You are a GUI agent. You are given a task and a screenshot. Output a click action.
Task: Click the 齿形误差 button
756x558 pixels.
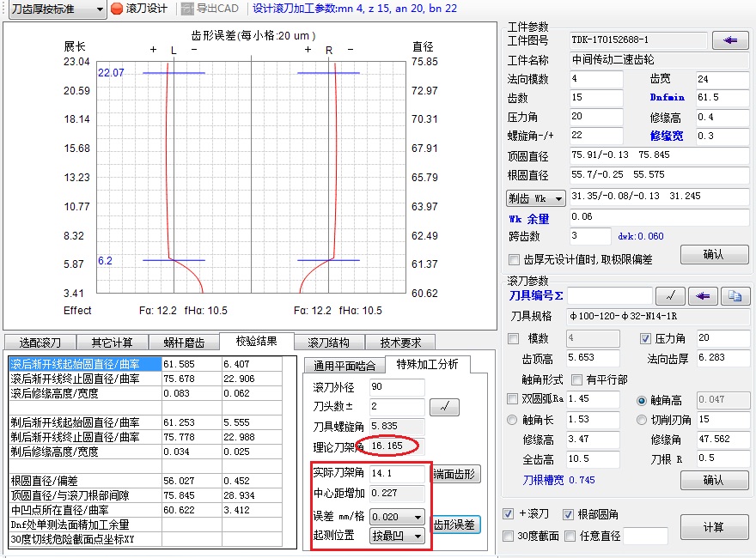coord(454,525)
